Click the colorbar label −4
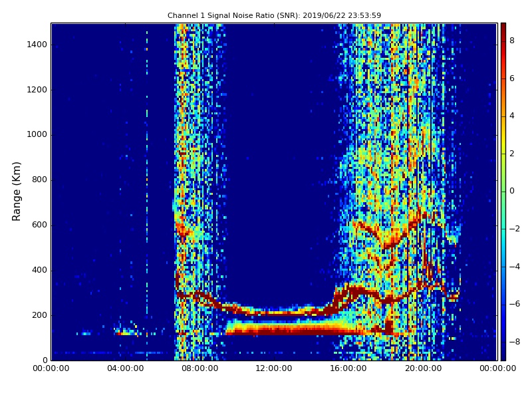Screen dimensions: 532x399 [x=515, y=267]
